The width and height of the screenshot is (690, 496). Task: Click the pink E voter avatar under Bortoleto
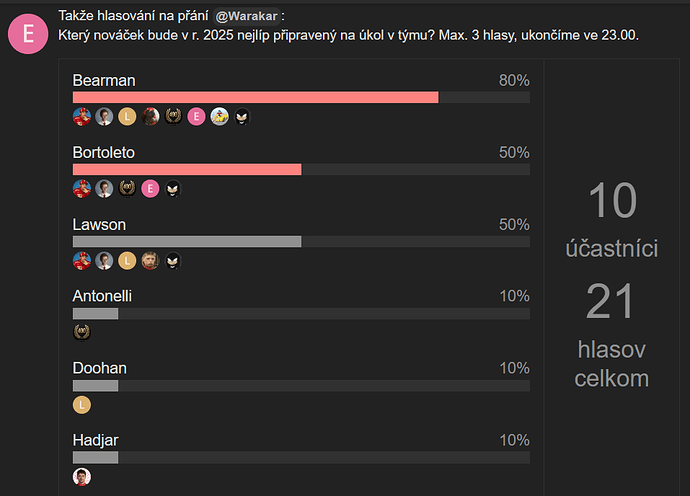pos(150,189)
